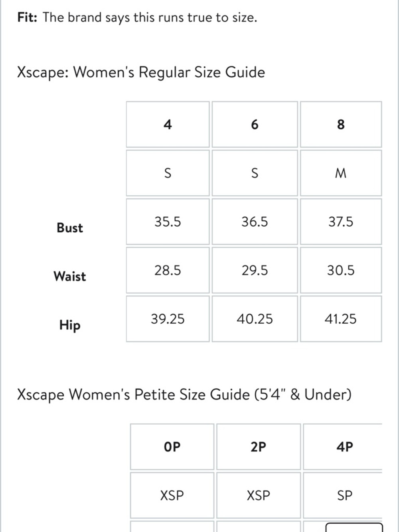Click the 39.25 hip measurement cell
399x532 pixels.
[x=168, y=319]
